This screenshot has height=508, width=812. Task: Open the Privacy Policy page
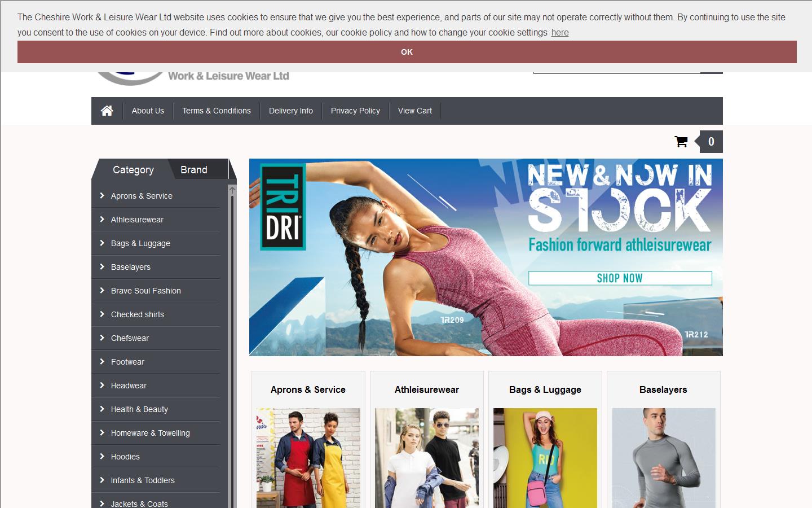(355, 111)
